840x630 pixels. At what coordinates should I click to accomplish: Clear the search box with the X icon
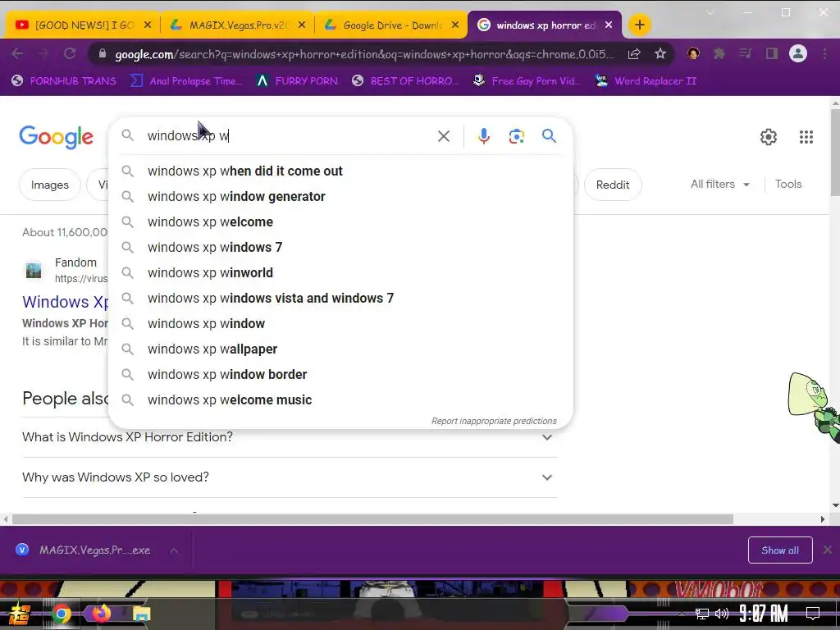point(444,136)
